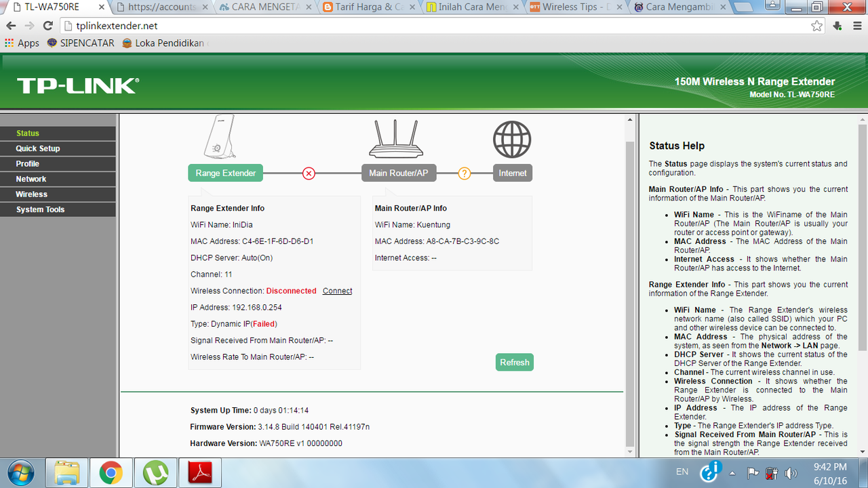Screen dimensions: 868x488
Task: Switch to the Wireless Tips tab
Action: (x=574, y=7)
